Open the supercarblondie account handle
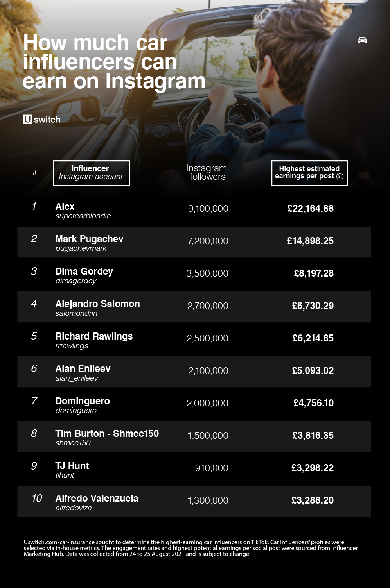This screenshot has height=588, width=390. coord(83,216)
